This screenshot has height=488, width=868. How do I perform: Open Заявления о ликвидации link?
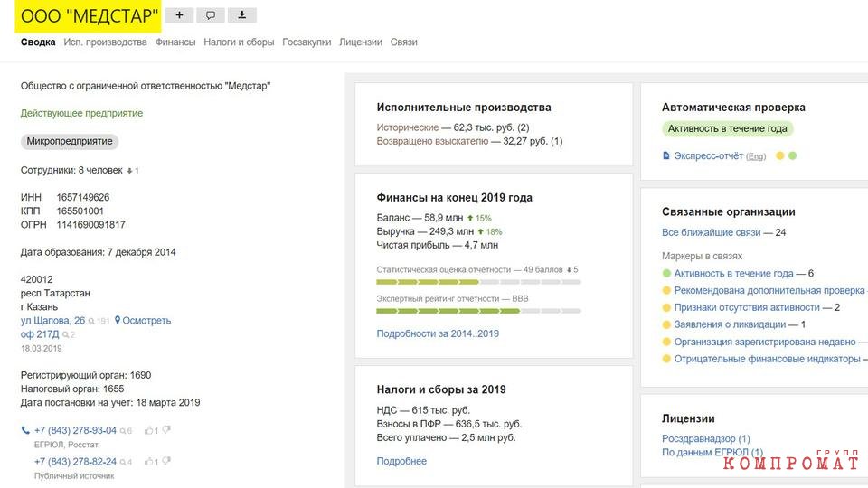730,324
